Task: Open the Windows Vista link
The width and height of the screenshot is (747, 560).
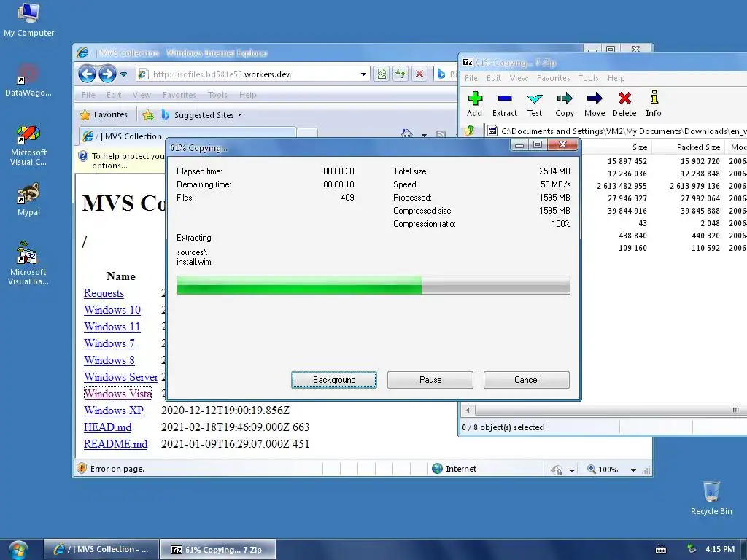Action: click(117, 394)
